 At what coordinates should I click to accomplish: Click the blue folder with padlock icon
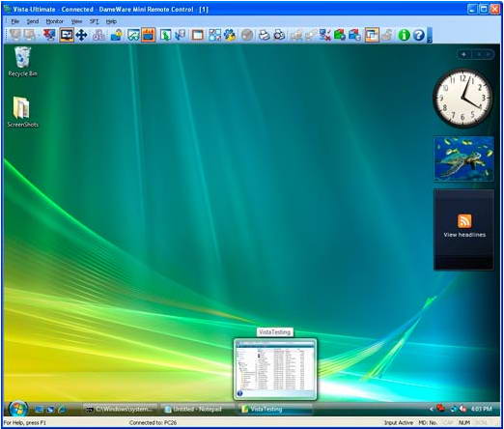pyautogui.click(x=116, y=35)
